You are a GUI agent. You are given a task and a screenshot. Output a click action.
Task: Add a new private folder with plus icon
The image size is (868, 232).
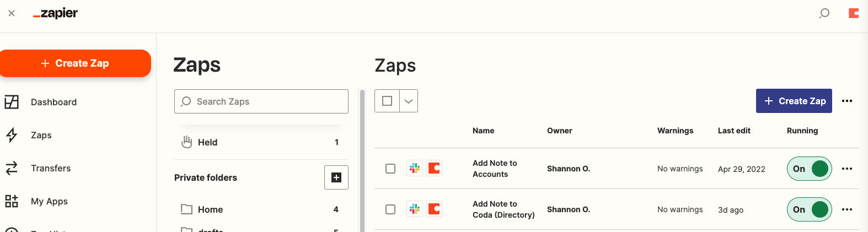pos(336,177)
